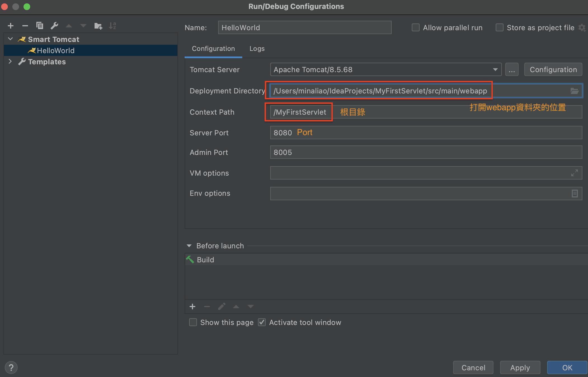This screenshot has width=588, height=377.
Task: Open the Env options editor icon
Action: 575,193
